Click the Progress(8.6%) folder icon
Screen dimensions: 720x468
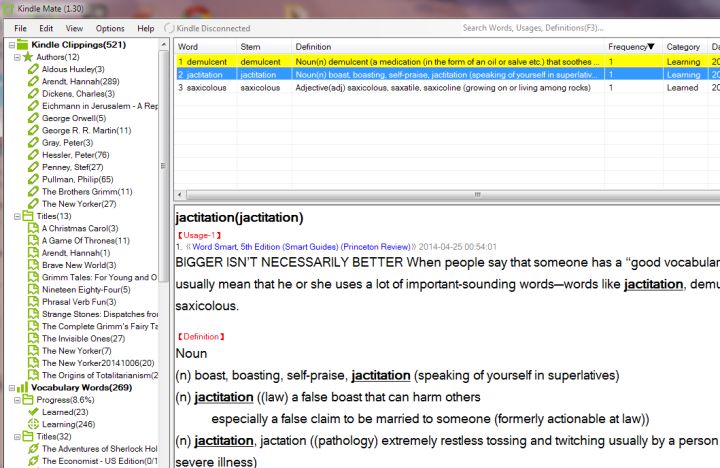pos(28,400)
